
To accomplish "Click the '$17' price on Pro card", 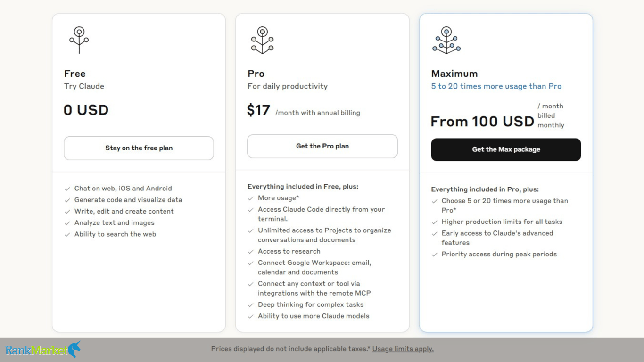I will pyautogui.click(x=258, y=110).
